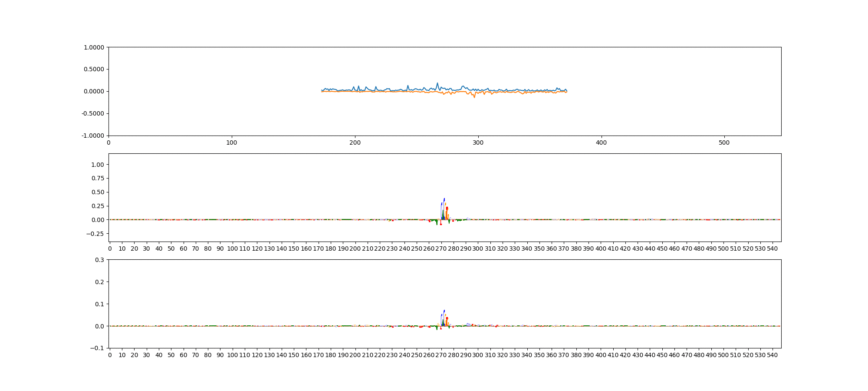Click the tallest blue peak in the top plot
Screen dimensions: 868x391
click(437, 83)
